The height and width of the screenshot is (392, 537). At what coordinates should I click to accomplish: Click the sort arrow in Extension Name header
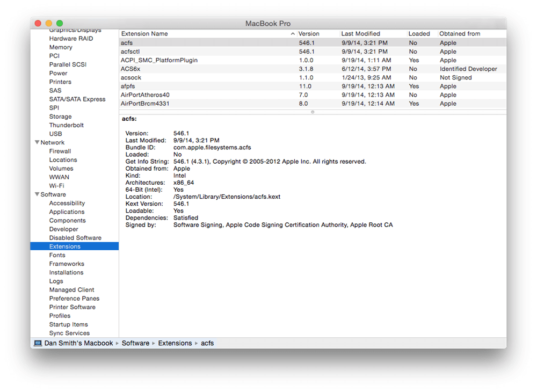(293, 34)
